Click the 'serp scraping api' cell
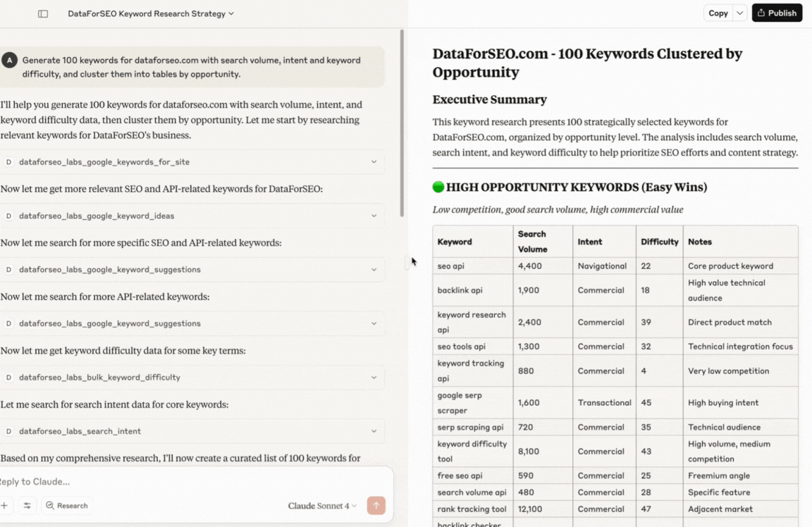 pos(473,427)
